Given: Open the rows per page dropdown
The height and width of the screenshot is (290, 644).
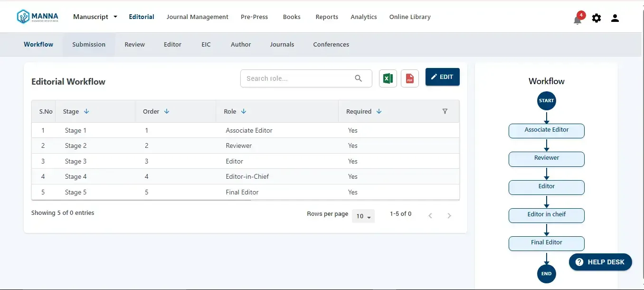Looking at the screenshot, I should (363, 216).
